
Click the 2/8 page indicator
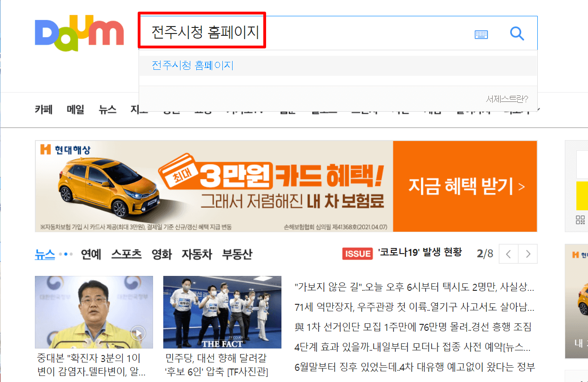tap(485, 254)
